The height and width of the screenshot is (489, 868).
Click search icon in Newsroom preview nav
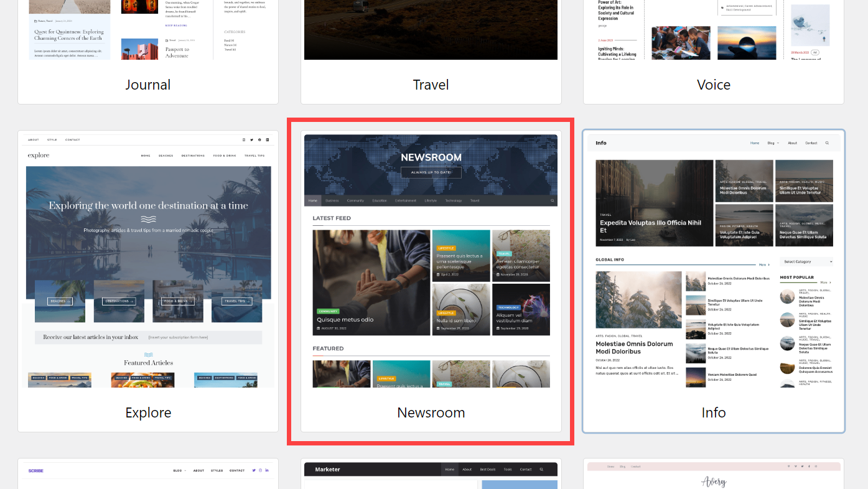(x=552, y=201)
